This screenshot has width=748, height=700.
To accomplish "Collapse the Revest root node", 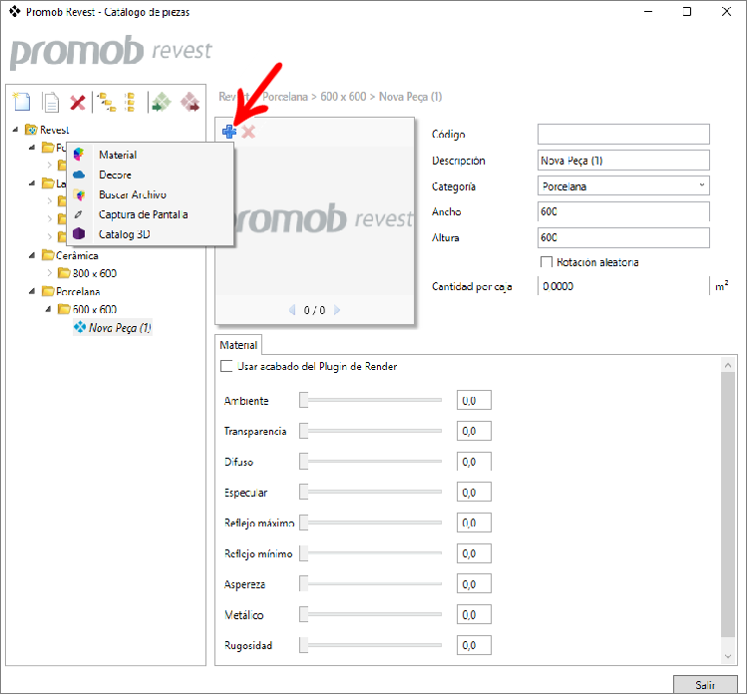I will 15,130.
